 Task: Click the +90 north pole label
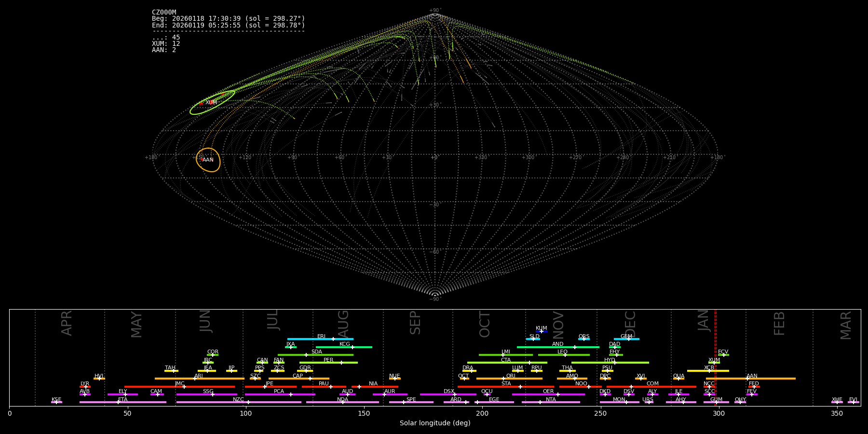pyautogui.click(x=435, y=11)
